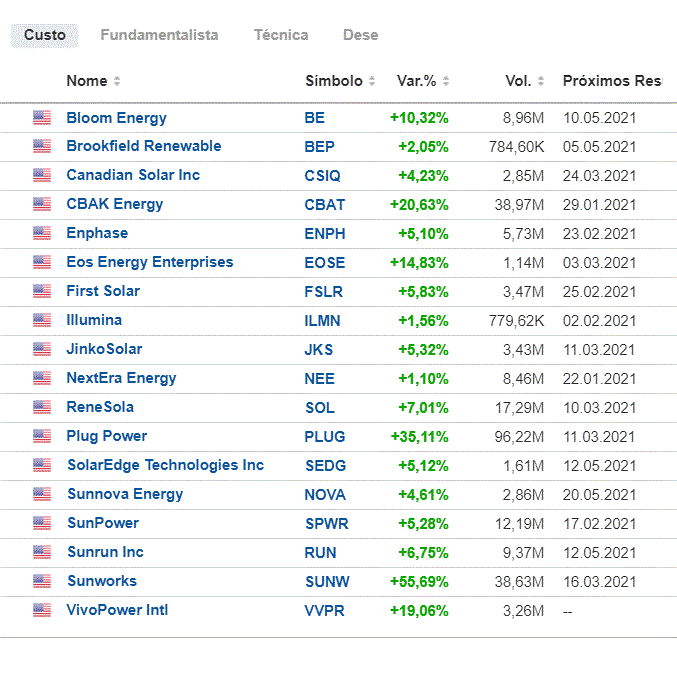The image size is (677, 682).
Task: Click the US flag beside Illumina
Action: pyautogui.click(x=42, y=320)
